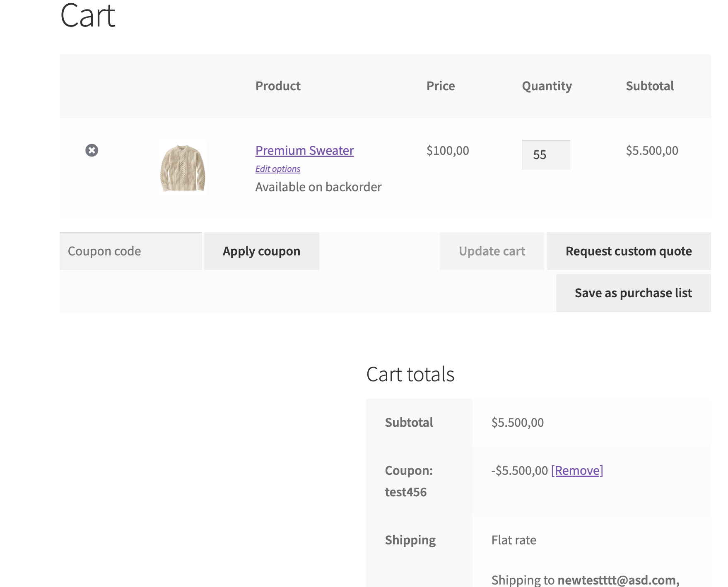Click the Available on backorder notice
This screenshot has height=587, width=728.
tap(318, 187)
